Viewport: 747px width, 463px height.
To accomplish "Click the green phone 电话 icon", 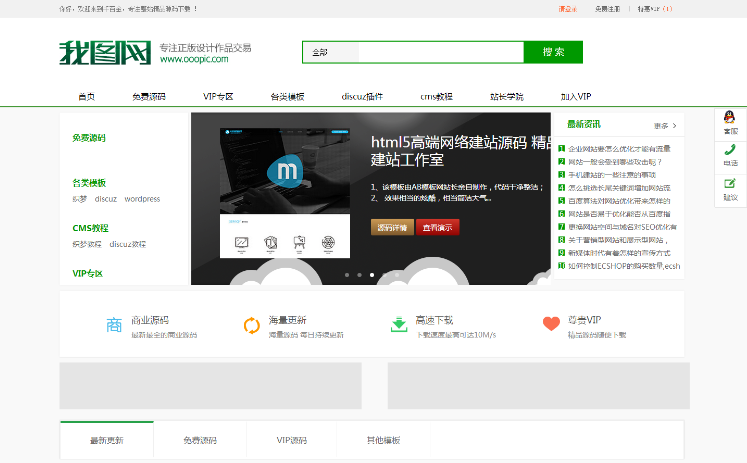I will coord(730,155).
